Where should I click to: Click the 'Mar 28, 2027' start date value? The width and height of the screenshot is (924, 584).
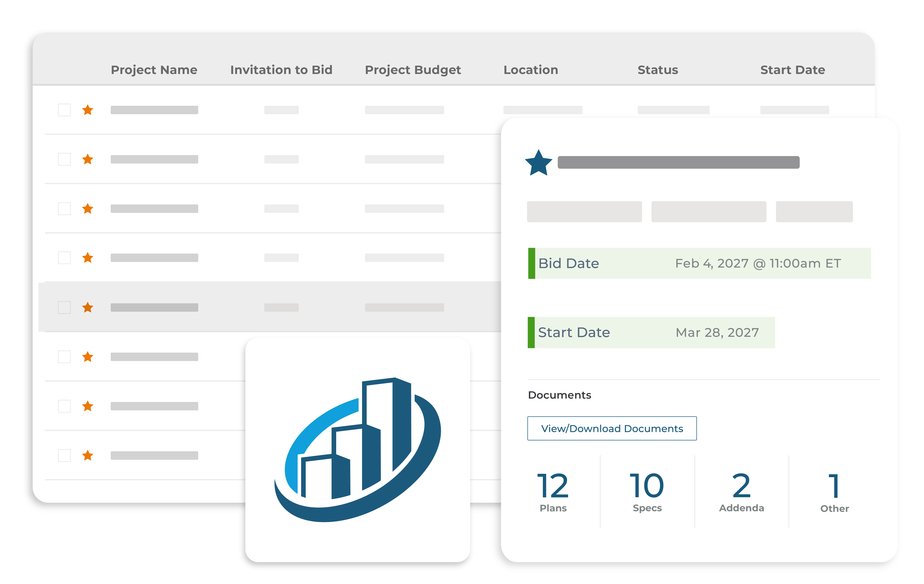[x=717, y=332]
